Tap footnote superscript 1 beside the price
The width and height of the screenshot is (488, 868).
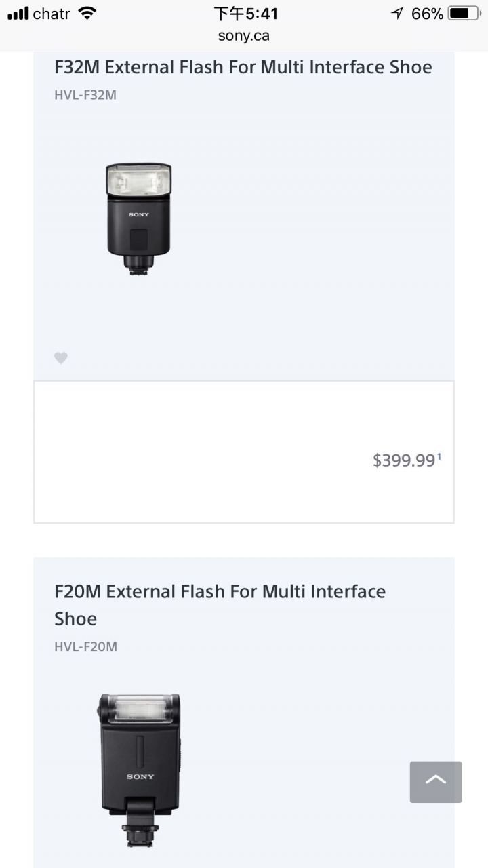point(439,457)
